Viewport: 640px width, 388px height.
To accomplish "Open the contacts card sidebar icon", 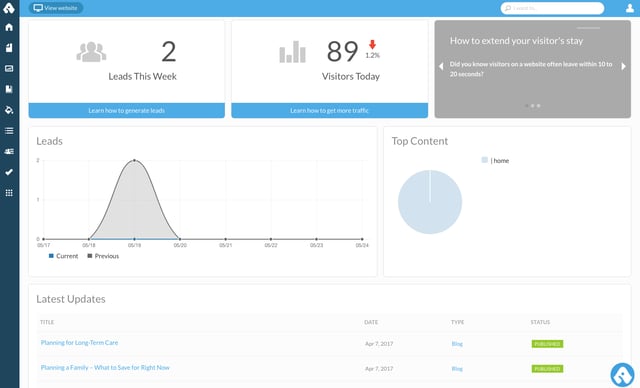I will click(9, 151).
